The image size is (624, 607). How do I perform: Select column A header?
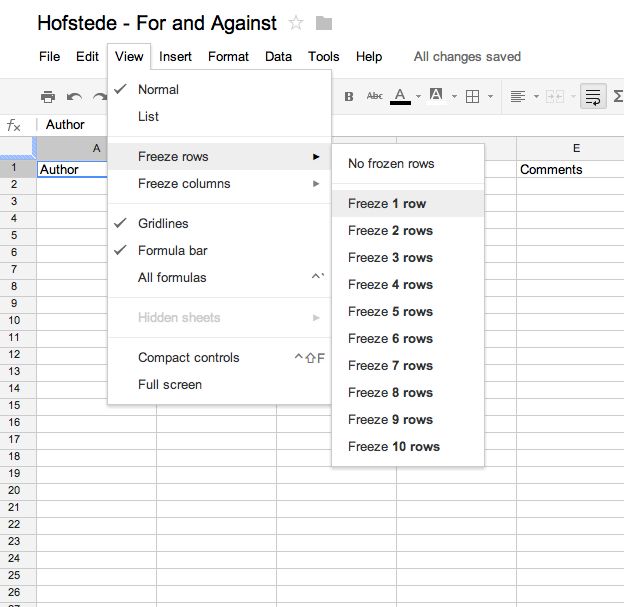coord(72,148)
